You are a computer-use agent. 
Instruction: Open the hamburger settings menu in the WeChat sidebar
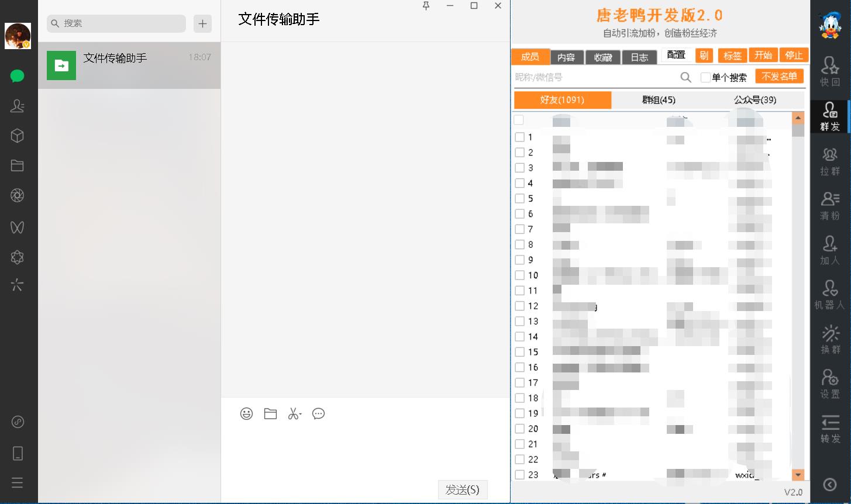[18, 483]
